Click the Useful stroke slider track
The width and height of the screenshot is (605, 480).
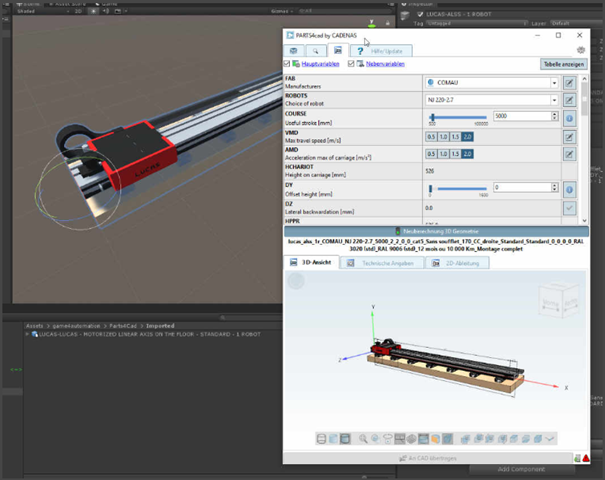tap(460, 116)
